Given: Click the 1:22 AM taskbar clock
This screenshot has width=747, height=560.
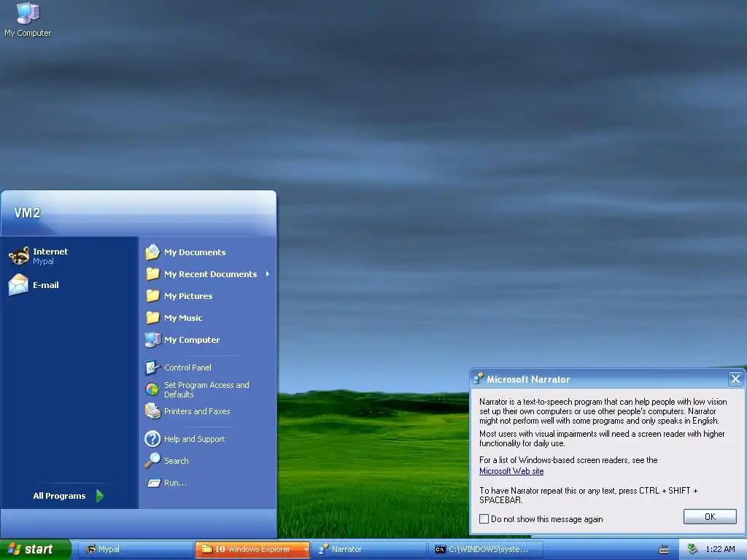Looking at the screenshot, I should (720, 549).
